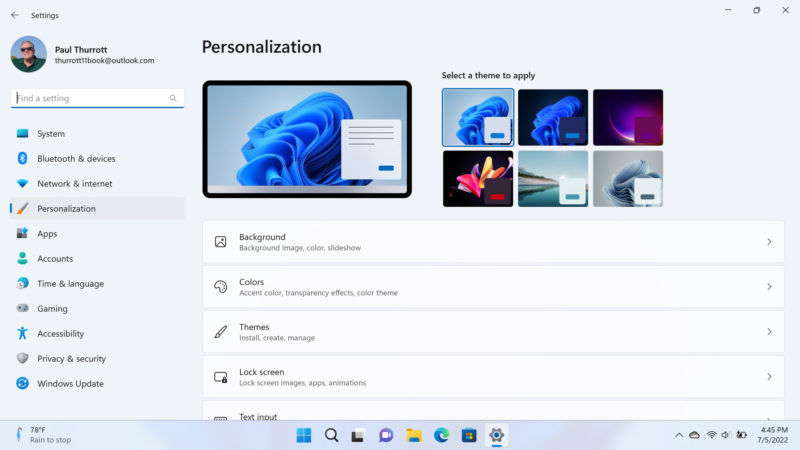This screenshot has height=450, width=800.
Task: Click the back arrow in Settings header
Action: pos(15,15)
